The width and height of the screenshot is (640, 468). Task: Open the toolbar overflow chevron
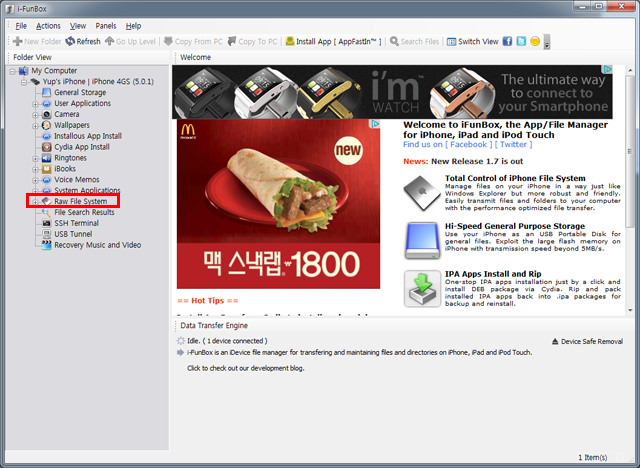point(547,42)
